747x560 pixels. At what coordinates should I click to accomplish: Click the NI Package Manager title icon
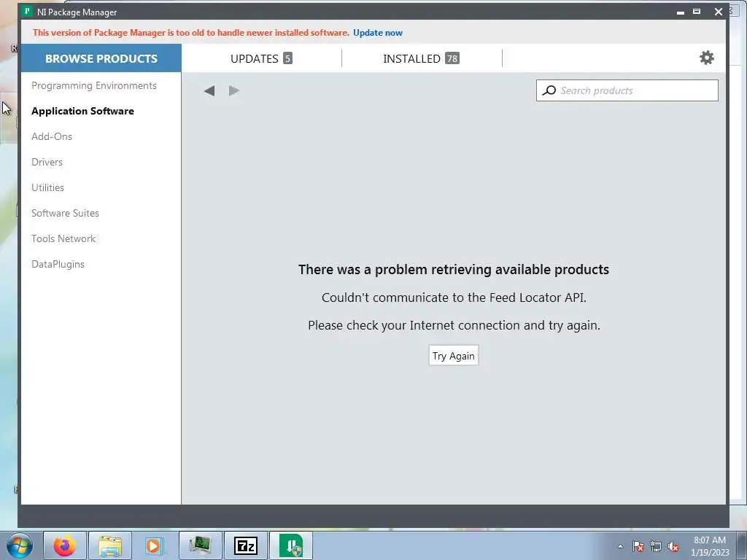pos(28,12)
